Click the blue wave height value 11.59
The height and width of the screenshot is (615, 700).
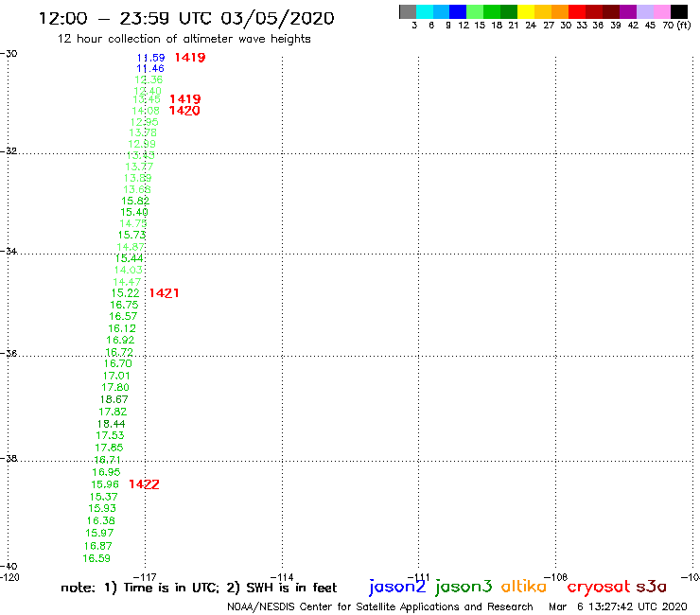(x=150, y=58)
